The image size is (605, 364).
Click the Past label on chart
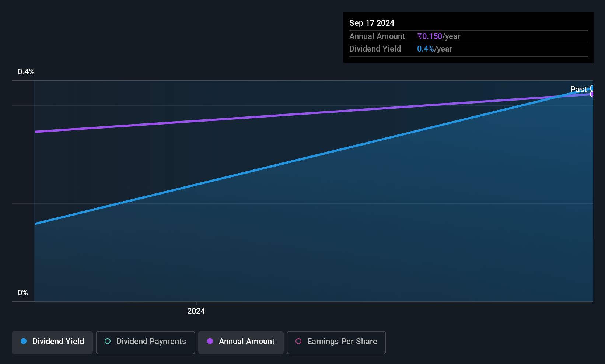pos(578,89)
